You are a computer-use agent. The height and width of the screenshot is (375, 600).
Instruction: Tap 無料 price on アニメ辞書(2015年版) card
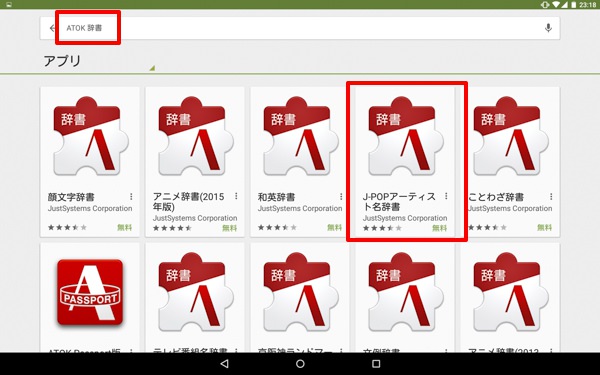pos(230,228)
